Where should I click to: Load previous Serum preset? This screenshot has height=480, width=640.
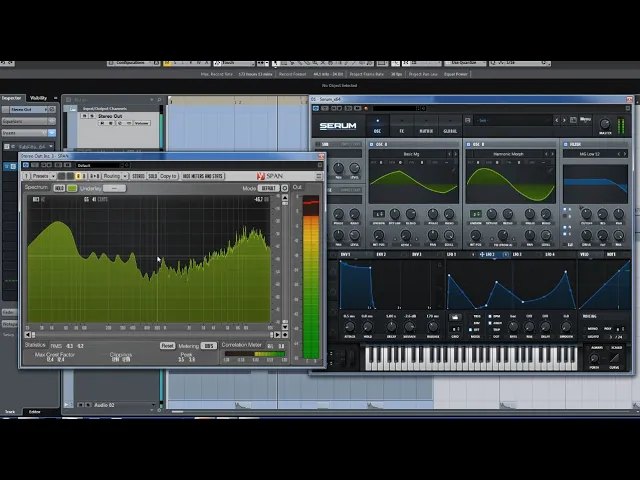click(556, 120)
